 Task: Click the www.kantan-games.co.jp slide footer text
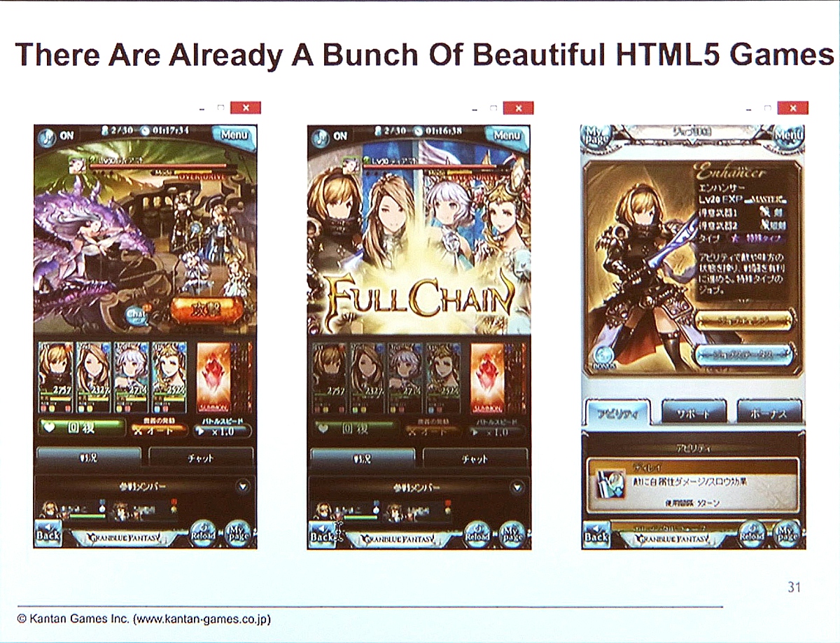pyautogui.click(x=202, y=619)
